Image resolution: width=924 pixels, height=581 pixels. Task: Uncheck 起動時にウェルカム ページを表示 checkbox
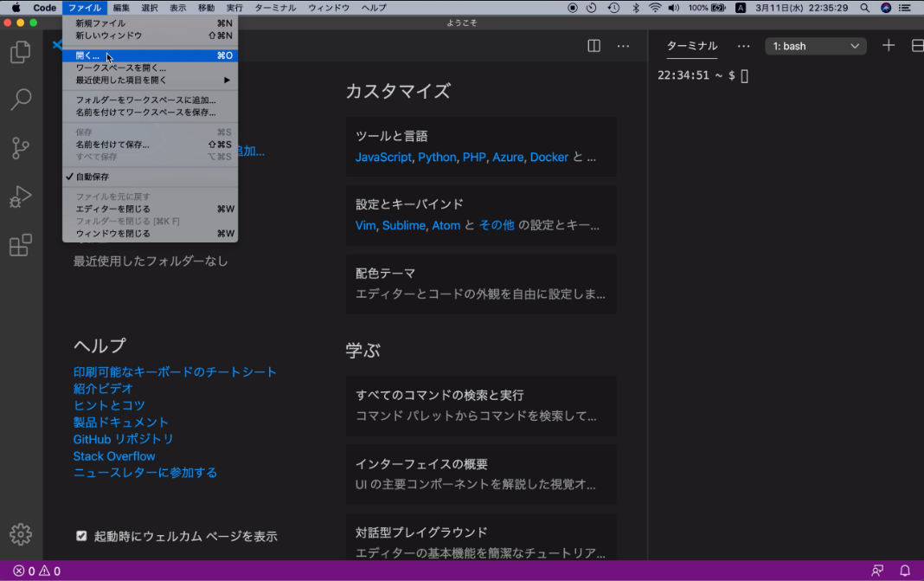(x=81, y=536)
